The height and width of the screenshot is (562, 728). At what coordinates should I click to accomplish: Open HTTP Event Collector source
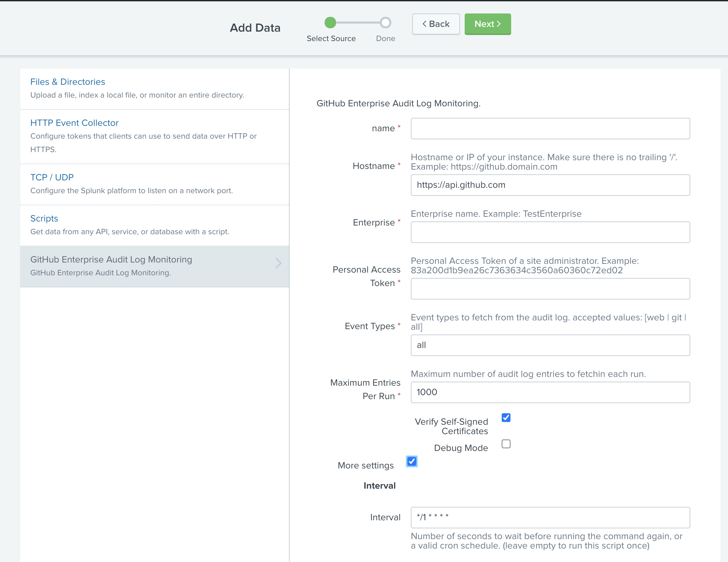74,123
